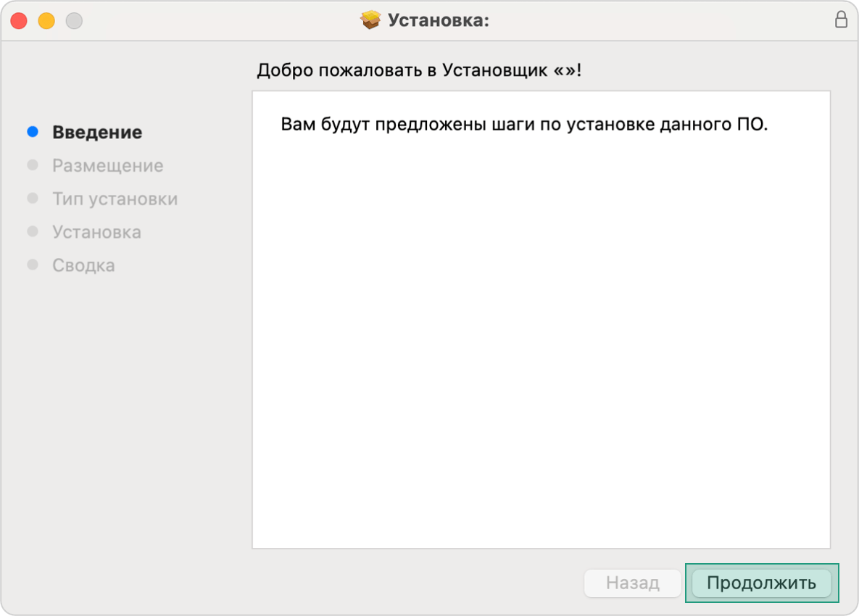Click the Продолжить button
This screenshot has height=616, width=859.
[761, 583]
